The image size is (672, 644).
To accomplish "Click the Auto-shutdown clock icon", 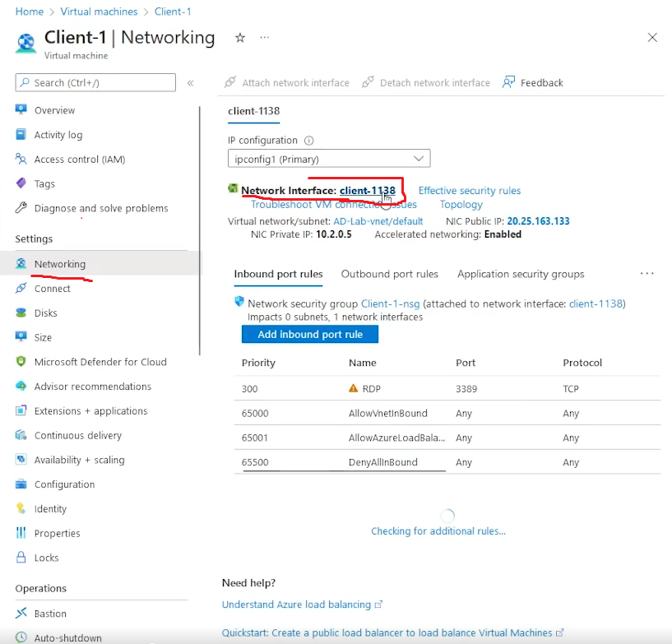I will pyautogui.click(x=21, y=637).
